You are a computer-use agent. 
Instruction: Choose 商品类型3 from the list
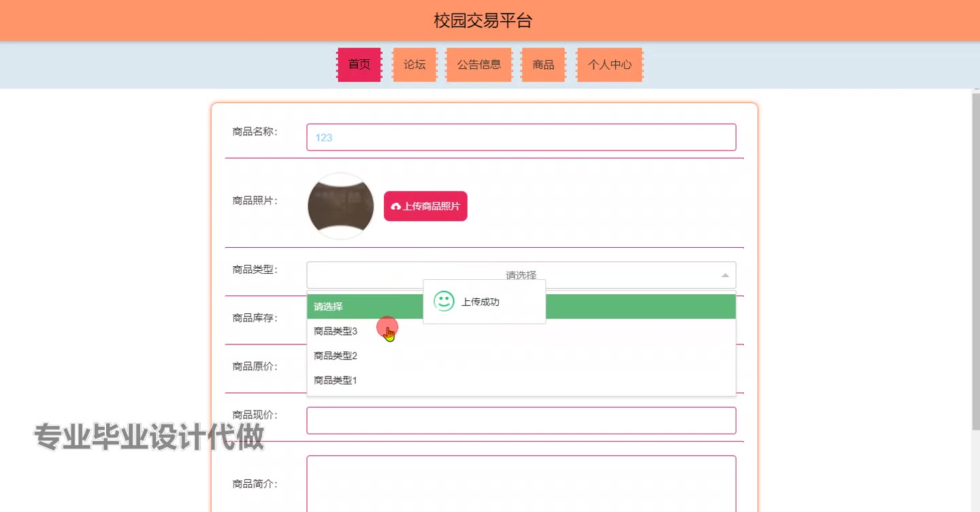521,331
